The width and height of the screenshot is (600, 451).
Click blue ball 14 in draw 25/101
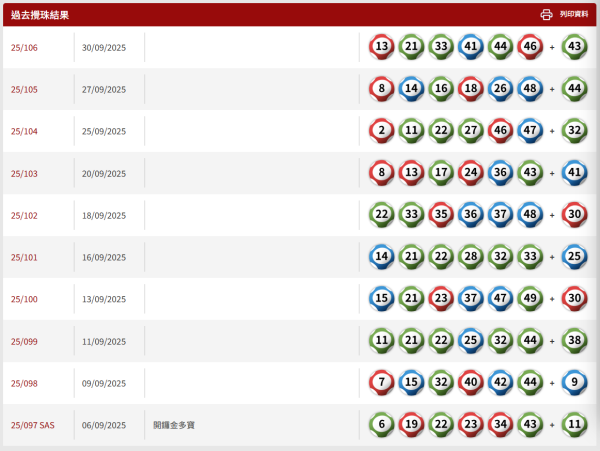(381, 257)
